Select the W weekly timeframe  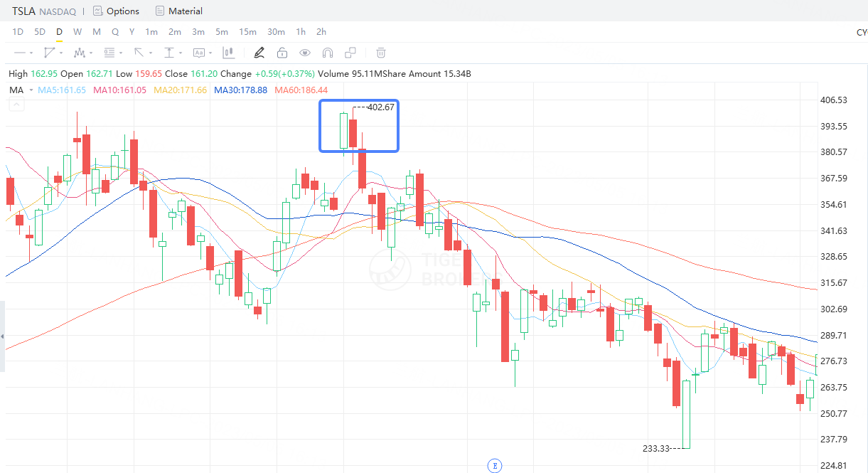[x=77, y=32]
